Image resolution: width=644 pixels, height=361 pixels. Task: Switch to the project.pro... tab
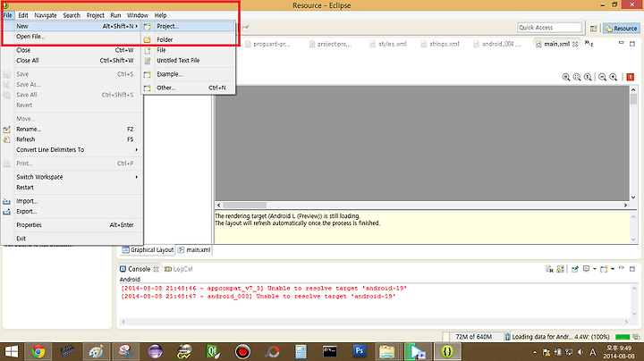pyautogui.click(x=331, y=44)
